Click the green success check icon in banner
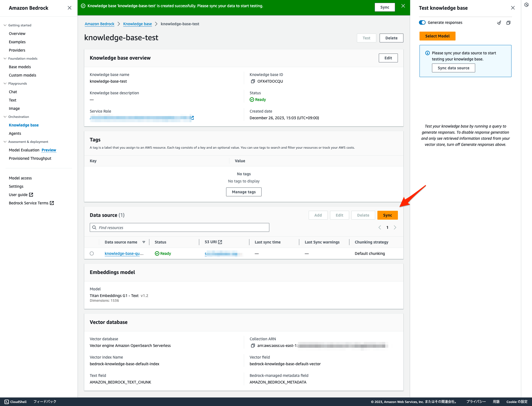Image resolution: width=532 pixels, height=406 pixels. pos(83,6)
